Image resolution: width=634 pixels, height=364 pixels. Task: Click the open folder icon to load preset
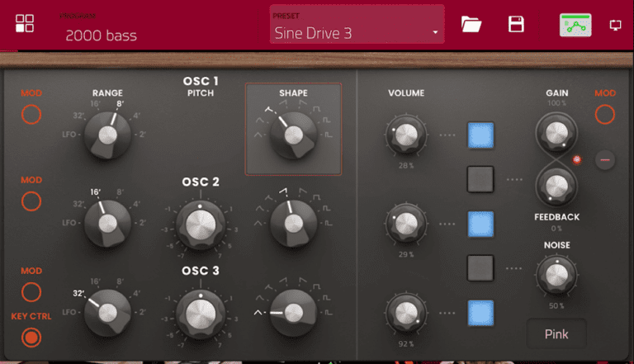pyautogui.click(x=471, y=24)
